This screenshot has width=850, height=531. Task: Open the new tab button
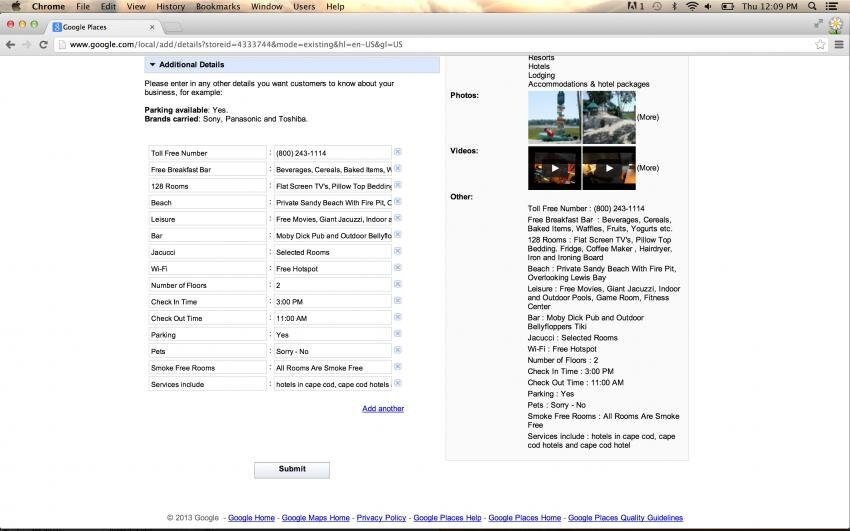pyautogui.click(x=172, y=27)
